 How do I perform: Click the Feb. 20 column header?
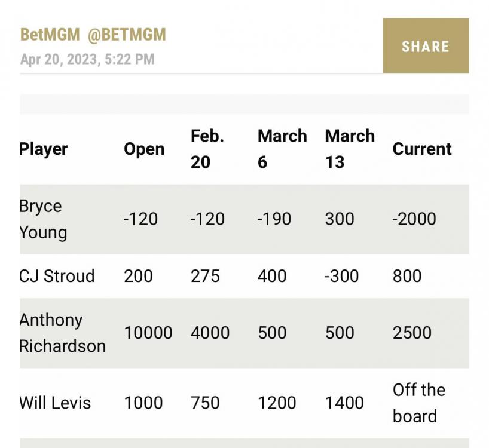207,149
